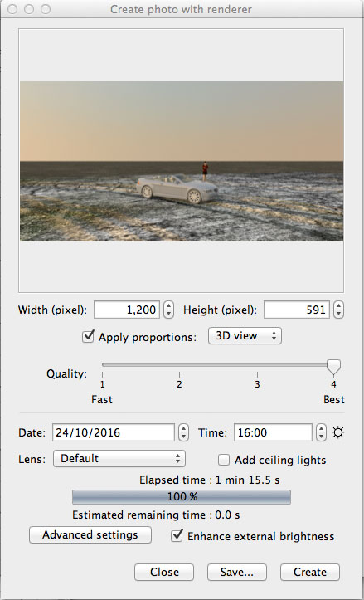The image size is (364, 600).
Task: Click in the Height pixel input field
Action: 296,310
